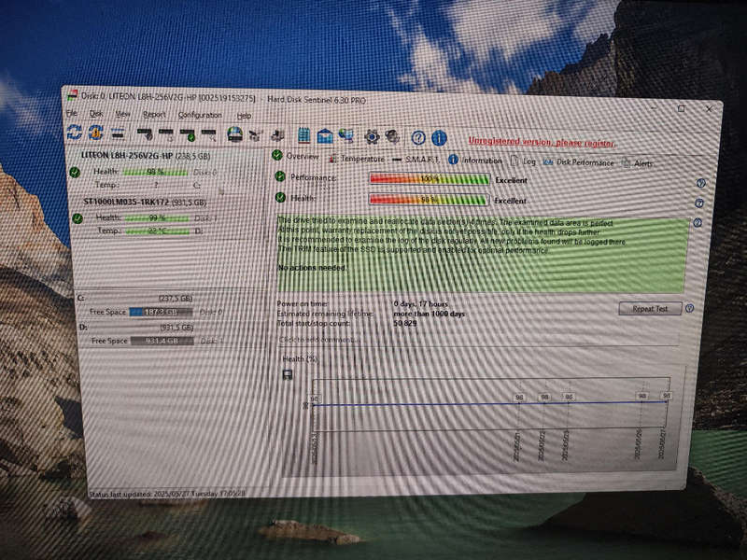Viewport: 747px width, 560px height.
Task: Switch to the S.M.A.R.T. tab
Action: (x=416, y=160)
